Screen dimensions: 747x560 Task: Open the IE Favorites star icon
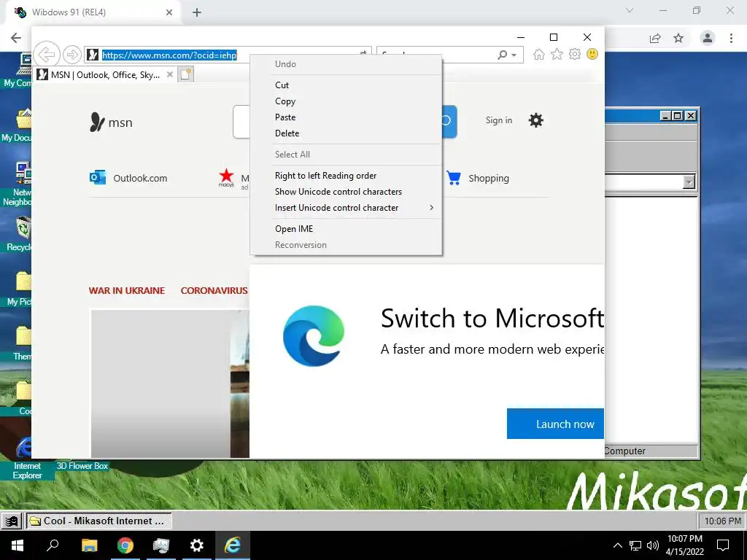(557, 54)
